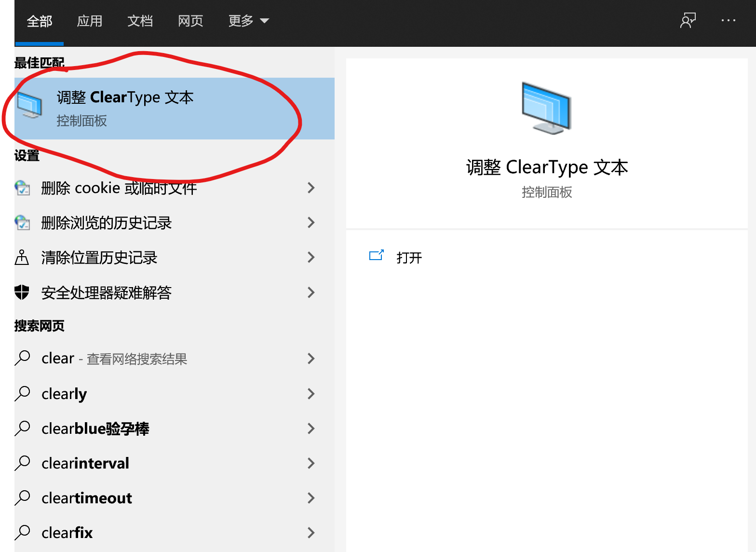Expand the 安全处理器疑难解答 chevron

coord(311,292)
